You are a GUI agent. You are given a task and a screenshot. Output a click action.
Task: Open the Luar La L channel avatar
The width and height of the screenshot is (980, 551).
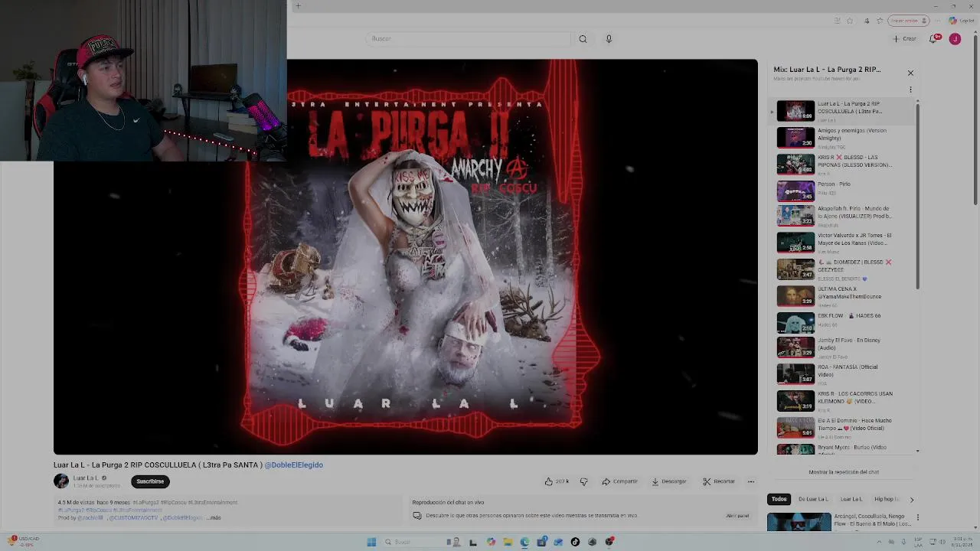point(61,481)
